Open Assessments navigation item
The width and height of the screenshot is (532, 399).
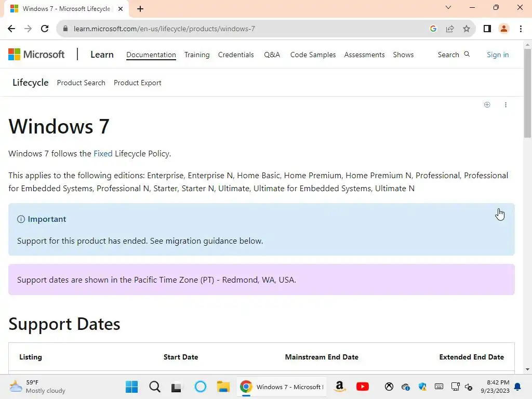pos(364,55)
